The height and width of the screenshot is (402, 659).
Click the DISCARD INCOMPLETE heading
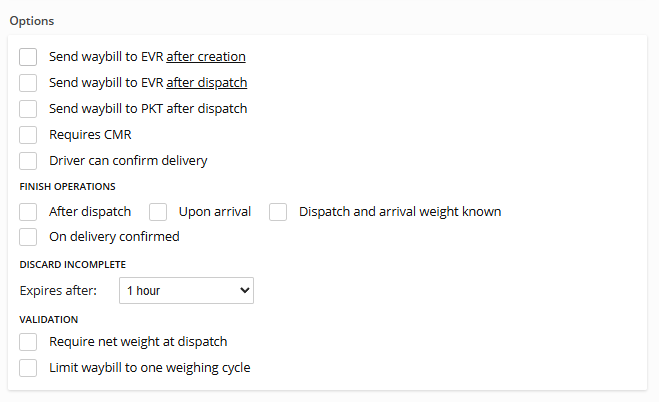(73, 265)
